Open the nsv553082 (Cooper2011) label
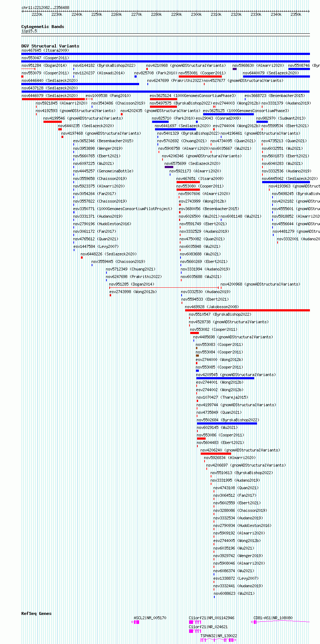Viewport: 320px width, 644px height. 214,329
